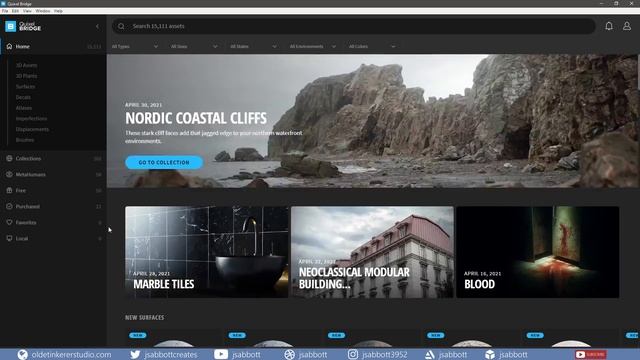Expand the All Sizes filter dropdown
The width and height of the screenshot is (640, 360).
(x=194, y=47)
